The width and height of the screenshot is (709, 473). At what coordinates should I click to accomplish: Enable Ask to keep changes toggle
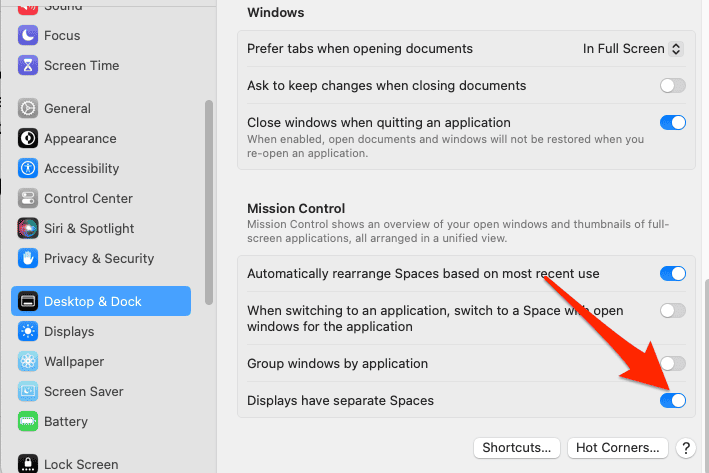click(x=673, y=86)
